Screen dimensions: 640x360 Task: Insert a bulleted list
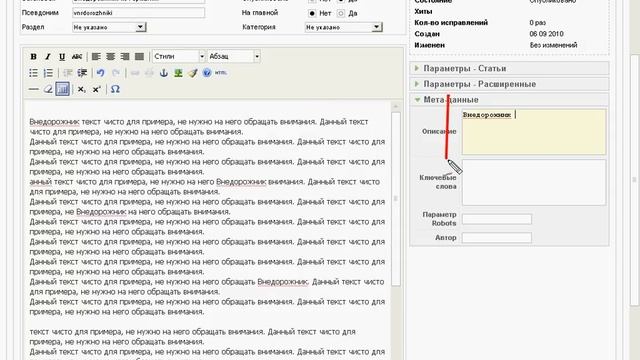pos(33,73)
